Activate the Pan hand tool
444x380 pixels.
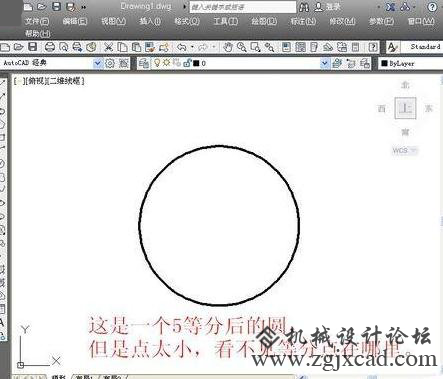click(228, 47)
